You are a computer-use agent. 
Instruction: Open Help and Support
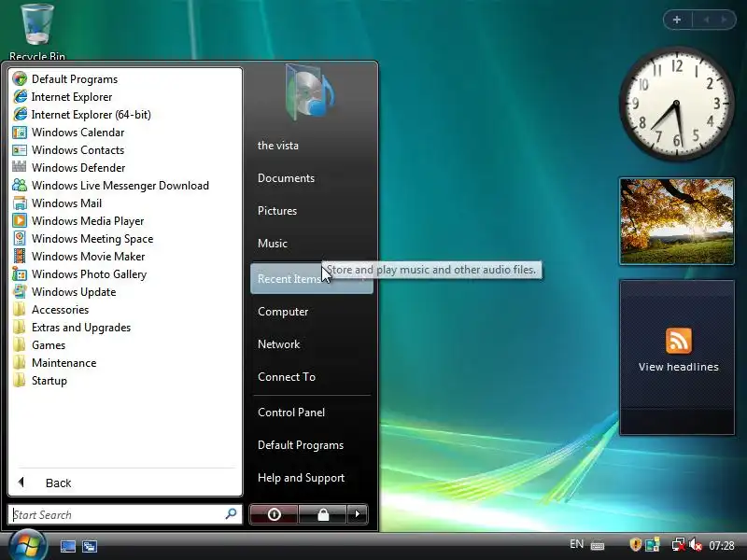(x=312, y=478)
